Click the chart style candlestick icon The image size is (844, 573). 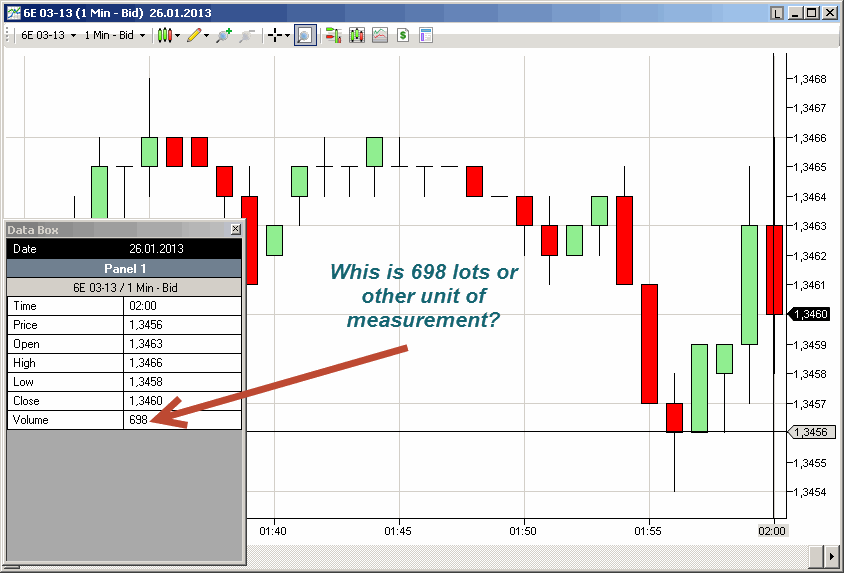(x=166, y=35)
